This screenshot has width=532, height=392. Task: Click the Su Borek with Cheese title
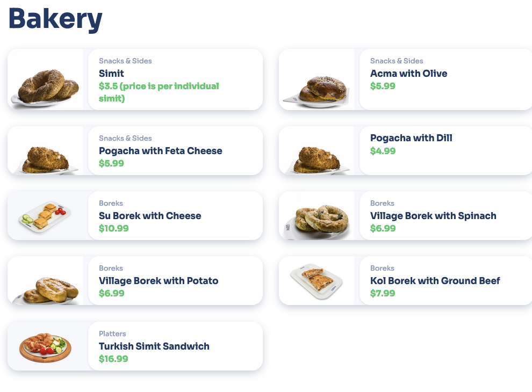click(x=150, y=216)
